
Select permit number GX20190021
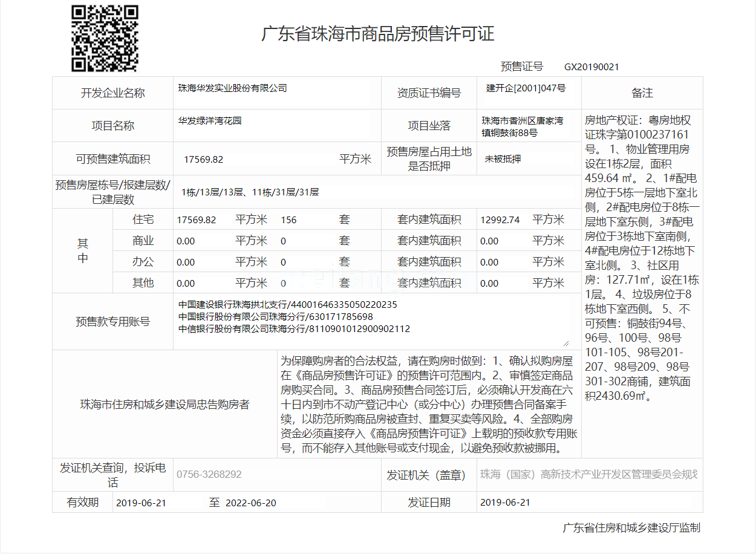(x=591, y=67)
